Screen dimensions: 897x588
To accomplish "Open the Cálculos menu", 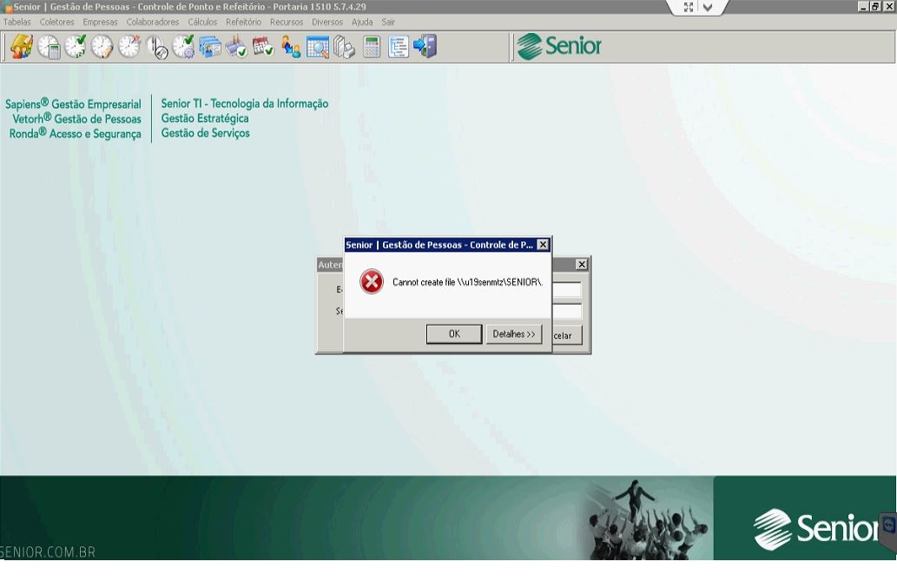I will point(202,22).
